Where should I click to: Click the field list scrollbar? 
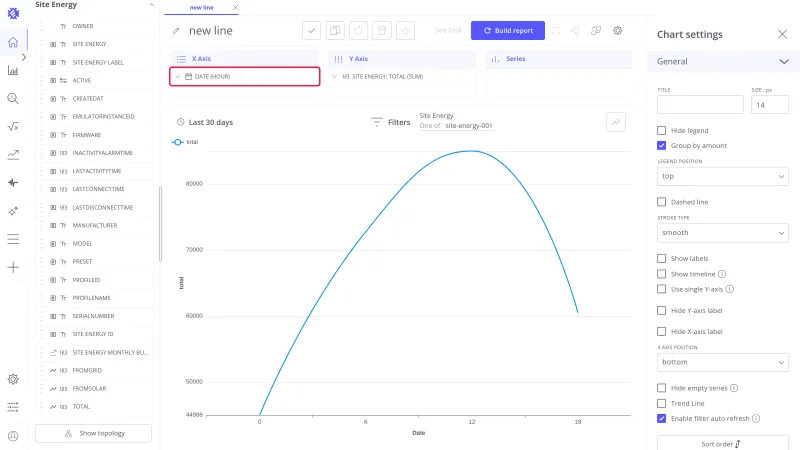click(160, 224)
